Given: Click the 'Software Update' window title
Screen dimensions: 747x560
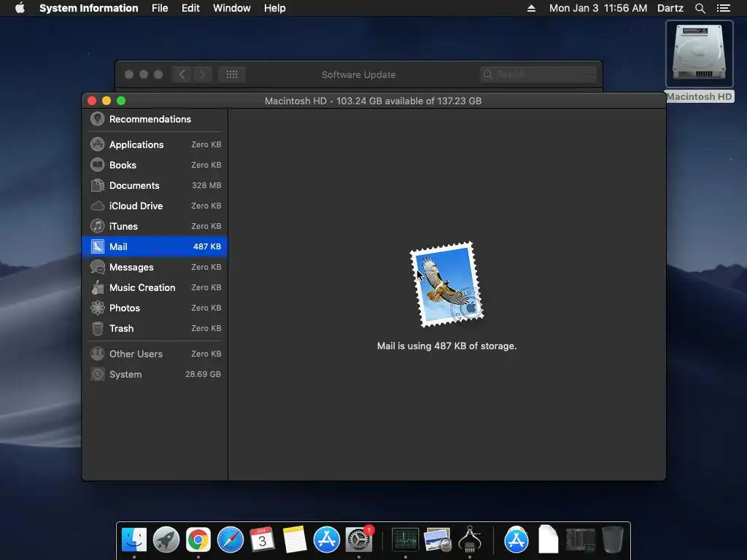Looking at the screenshot, I should (359, 75).
